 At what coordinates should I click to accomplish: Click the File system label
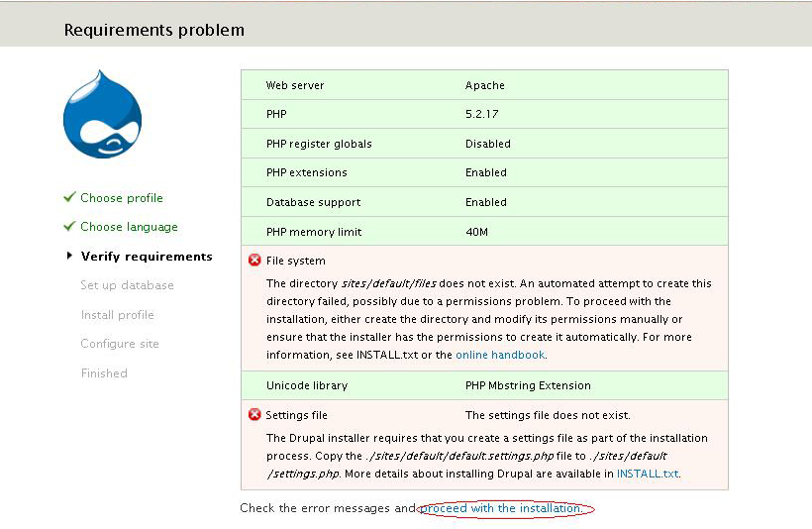[x=296, y=261]
